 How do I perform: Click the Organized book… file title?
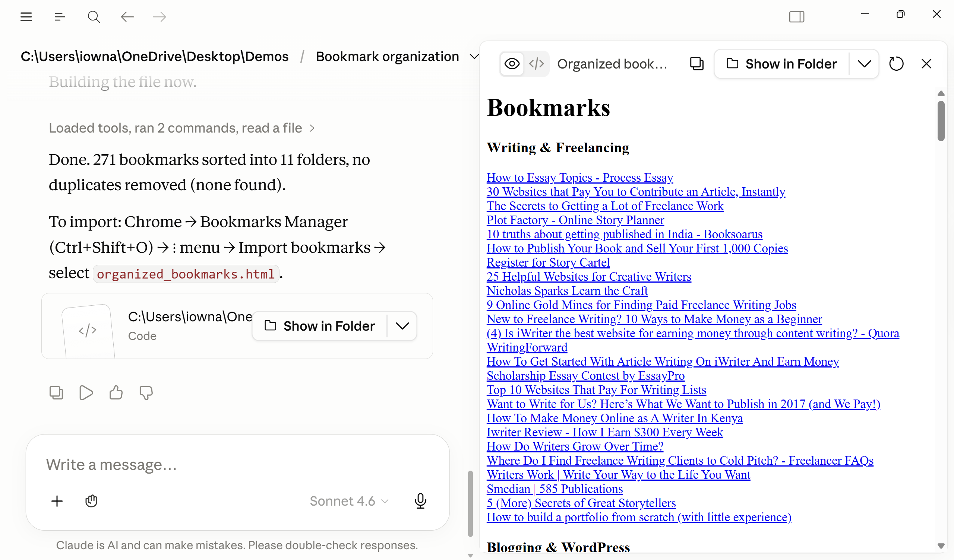pyautogui.click(x=612, y=64)
